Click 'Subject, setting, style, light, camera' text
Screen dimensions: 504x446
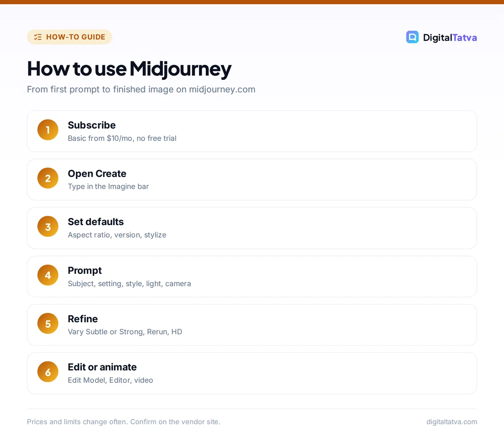pos(129,283)
